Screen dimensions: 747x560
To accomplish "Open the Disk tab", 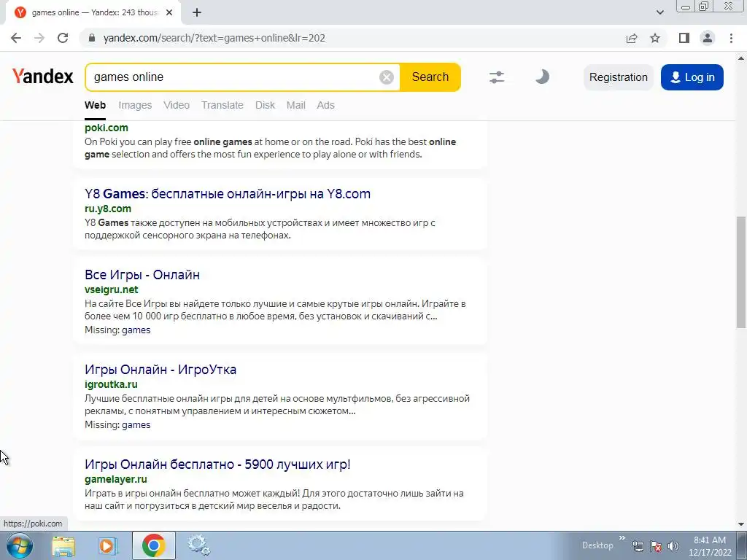I will point(266,105).
